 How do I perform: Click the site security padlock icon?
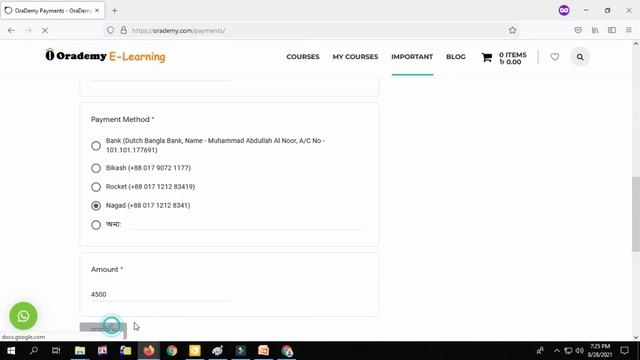coord(124,30)
